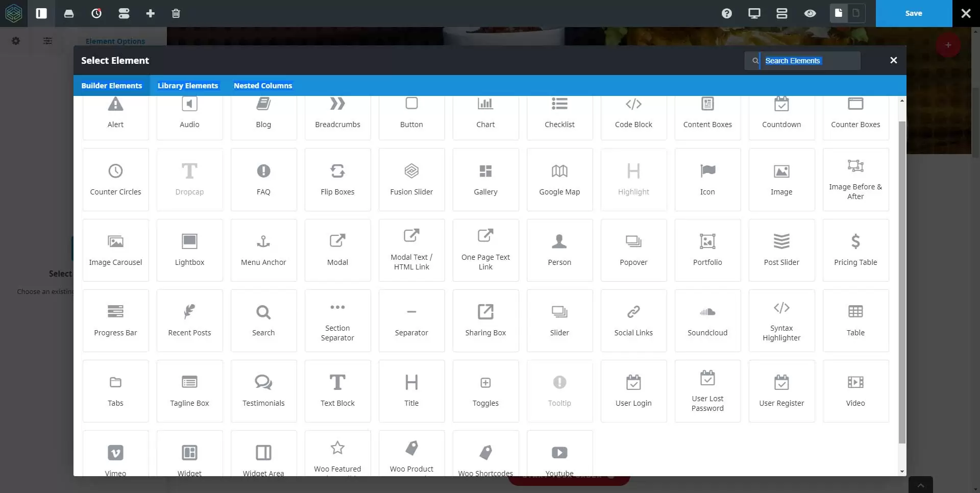Choose the Syntax Highlighter element
Image resolution: width=980 pixels, height=493 pixels.
tap(781, 321)
